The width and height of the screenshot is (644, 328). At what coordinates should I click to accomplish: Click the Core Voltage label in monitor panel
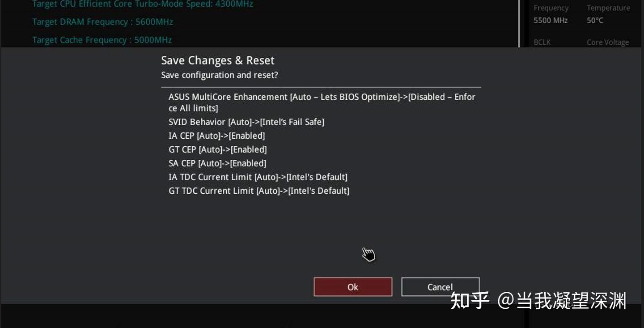click(608, 42)
